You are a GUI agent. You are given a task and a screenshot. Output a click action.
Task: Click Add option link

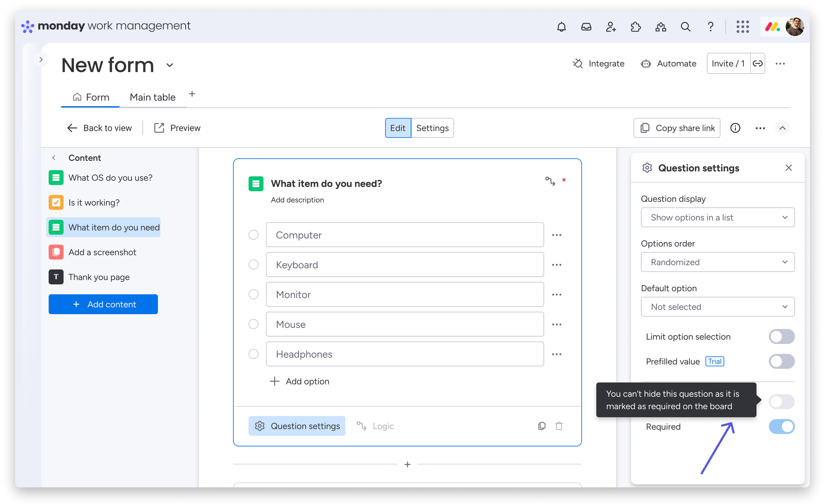click(x=299, y=381)
